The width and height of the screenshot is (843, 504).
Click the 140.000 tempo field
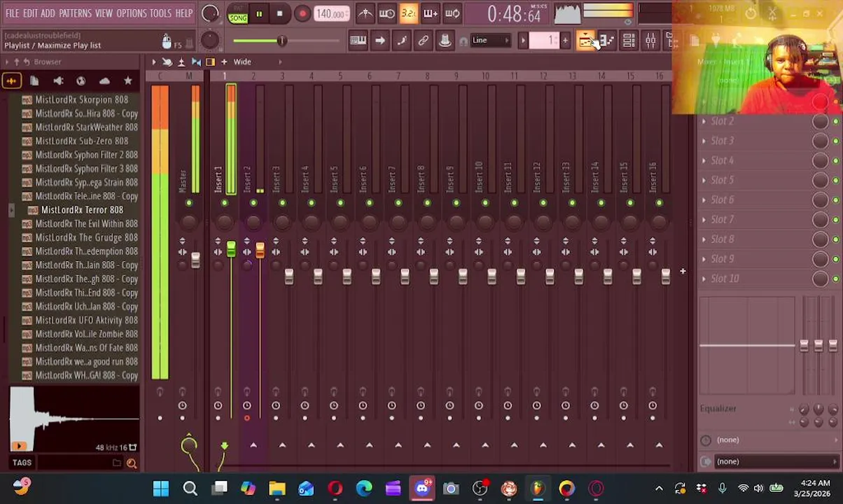331,14
